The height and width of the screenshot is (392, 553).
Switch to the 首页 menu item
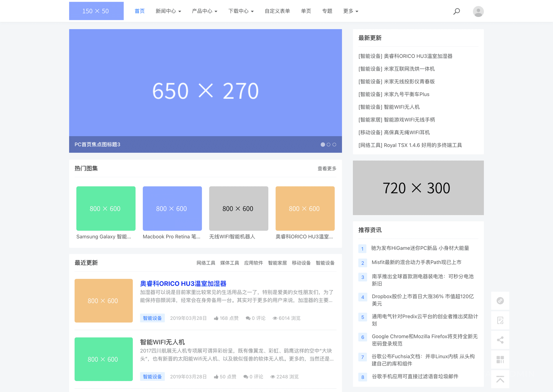pos(139,11)
